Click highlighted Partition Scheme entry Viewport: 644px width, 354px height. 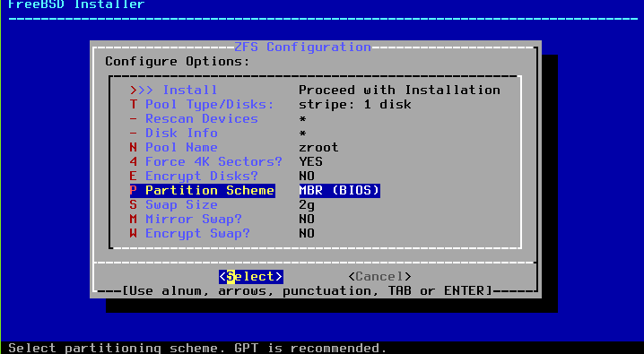point(202,190)
